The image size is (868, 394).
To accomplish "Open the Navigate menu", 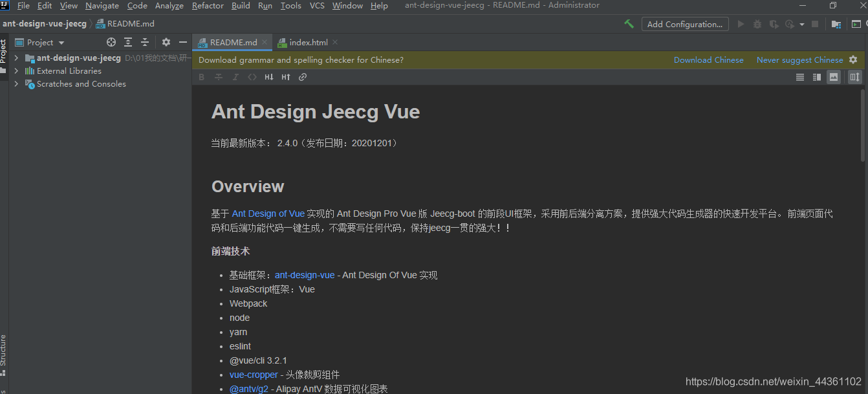I will [x=102, y=6].
